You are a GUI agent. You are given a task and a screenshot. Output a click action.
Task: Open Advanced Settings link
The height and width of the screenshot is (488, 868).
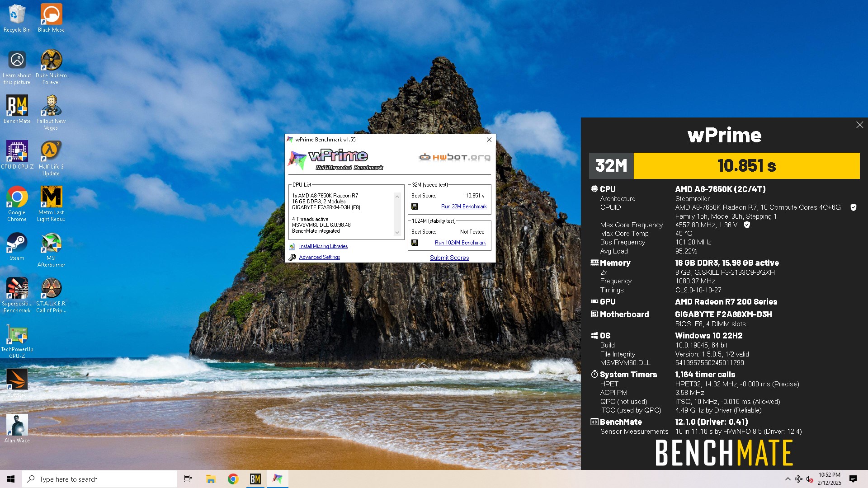coord(320,257)
